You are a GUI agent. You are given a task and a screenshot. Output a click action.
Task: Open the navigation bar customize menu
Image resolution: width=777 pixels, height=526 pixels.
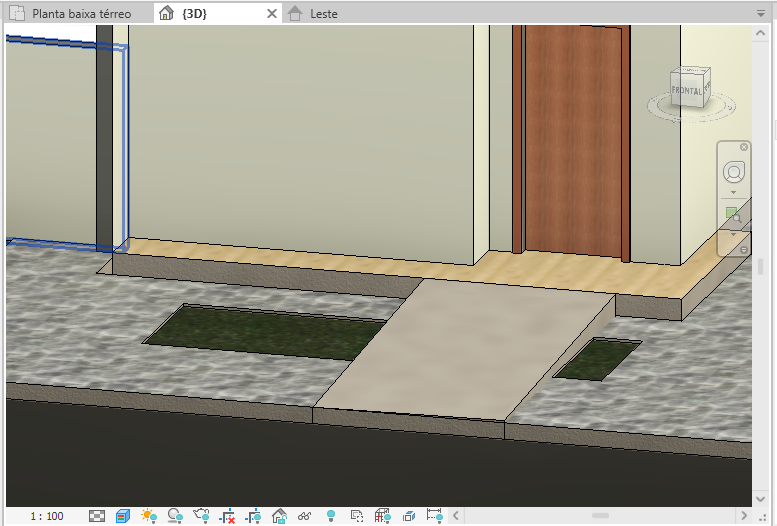tap(743, 250)
